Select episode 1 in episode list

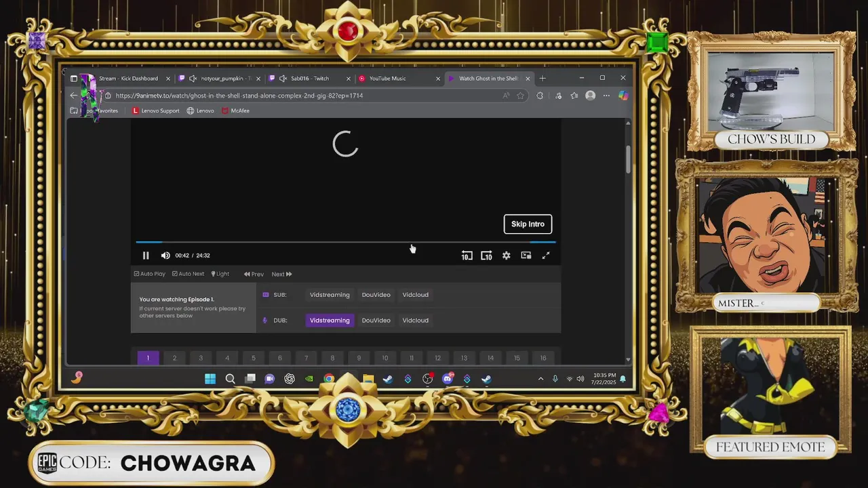click(148, 358)
